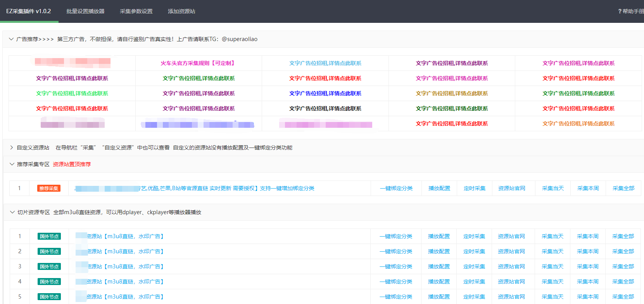
Task: Click the 国外节点 badge in row 1
Action: tap(49, 237)
